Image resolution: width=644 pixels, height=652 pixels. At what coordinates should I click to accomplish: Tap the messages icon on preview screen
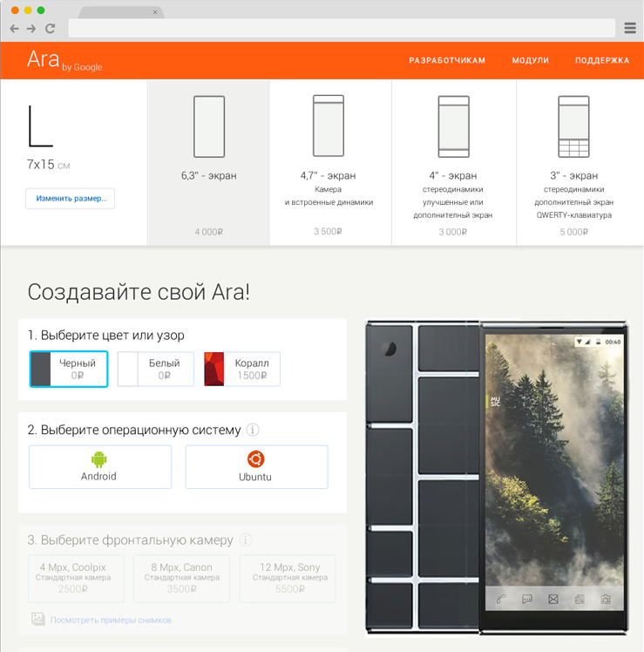pyautogui.click(x=526, y=599)
